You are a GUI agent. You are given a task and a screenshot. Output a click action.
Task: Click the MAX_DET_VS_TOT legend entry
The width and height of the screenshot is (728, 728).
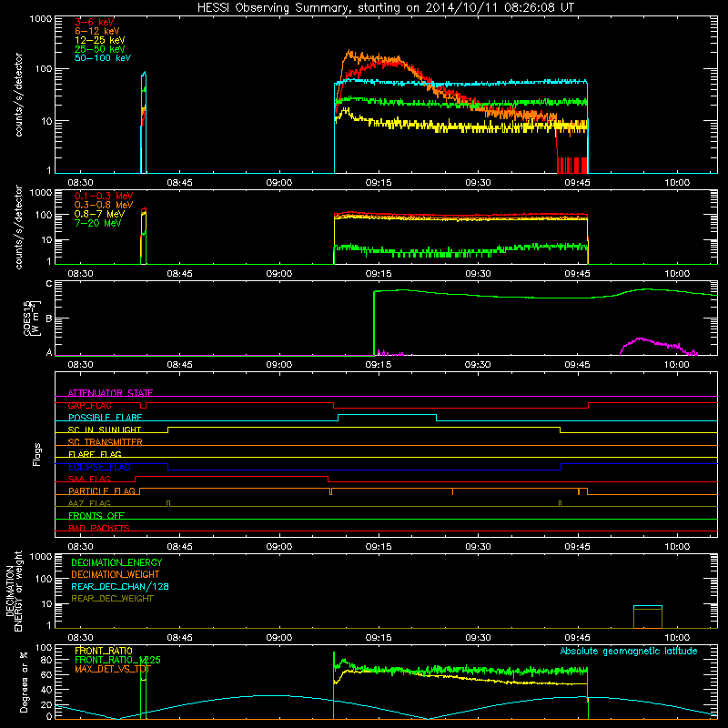click(113, 669)
